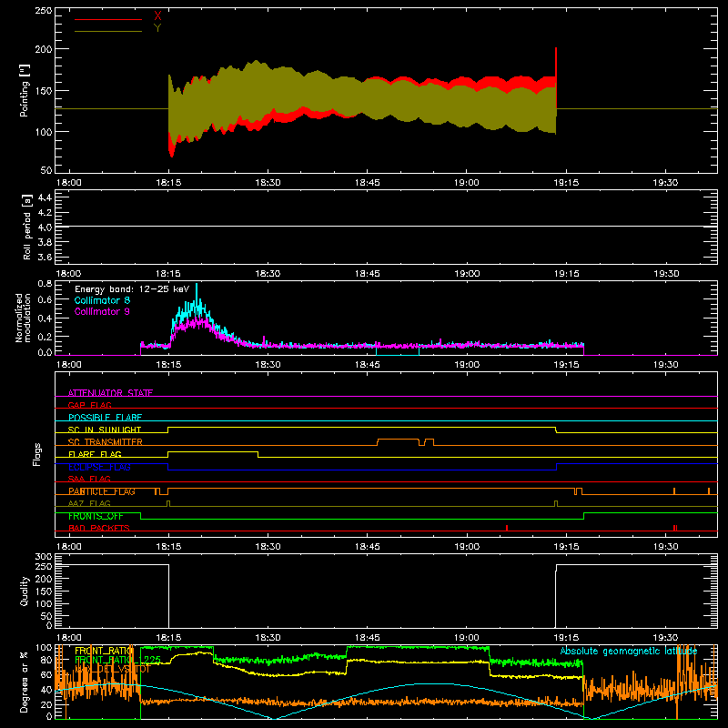Click the 19:30 tick under Flags plot

pos(666,547)
